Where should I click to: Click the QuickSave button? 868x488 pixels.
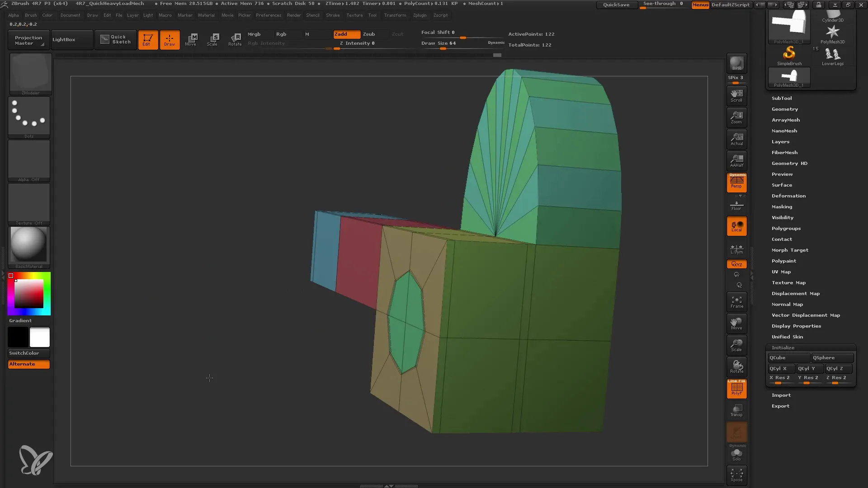pos(616,5)
